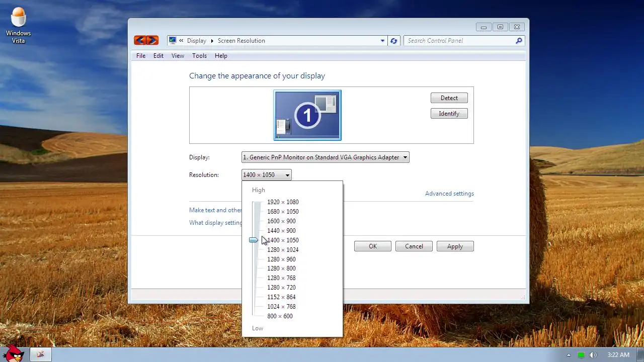The width and height of the screenshot is (644, 362).
Task: Select 1440 × 900 resolution
Action: pyautogui.click(x=281, y=231)
